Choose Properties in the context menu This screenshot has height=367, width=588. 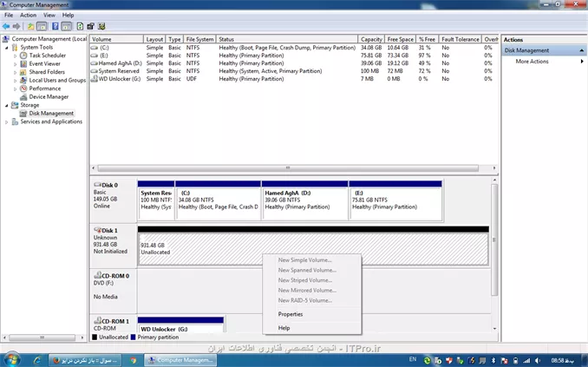tap(312, 314)
